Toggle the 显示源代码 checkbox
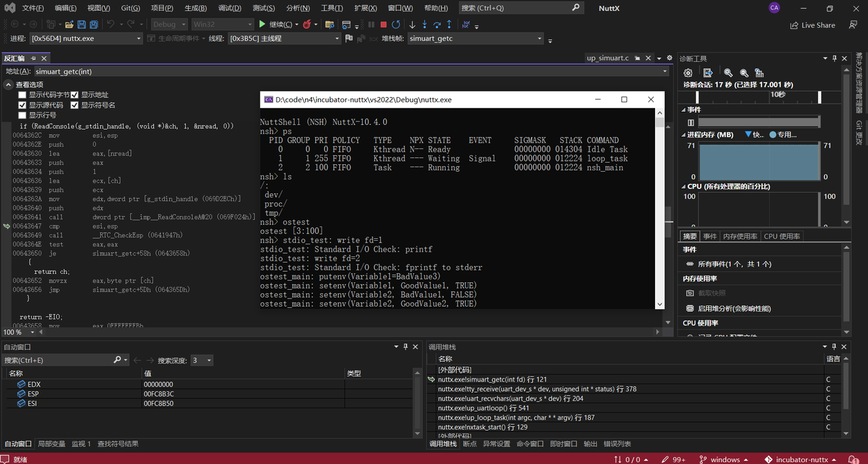 pos(22,105)
